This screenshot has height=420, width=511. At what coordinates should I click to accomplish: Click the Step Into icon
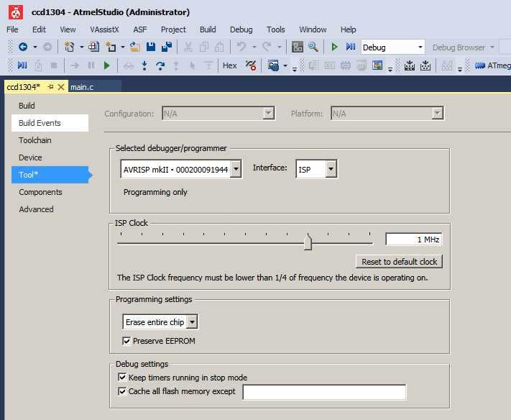[x=144, y=65]
